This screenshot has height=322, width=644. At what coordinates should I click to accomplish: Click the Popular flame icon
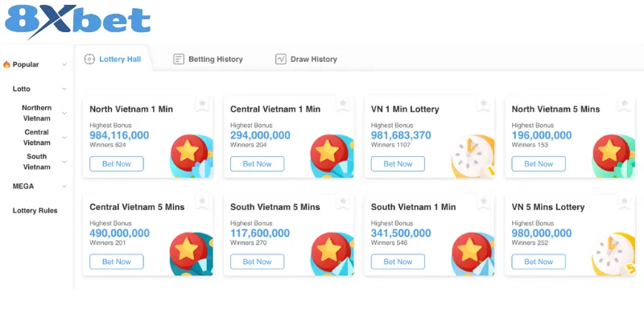[x=6, y=64]
